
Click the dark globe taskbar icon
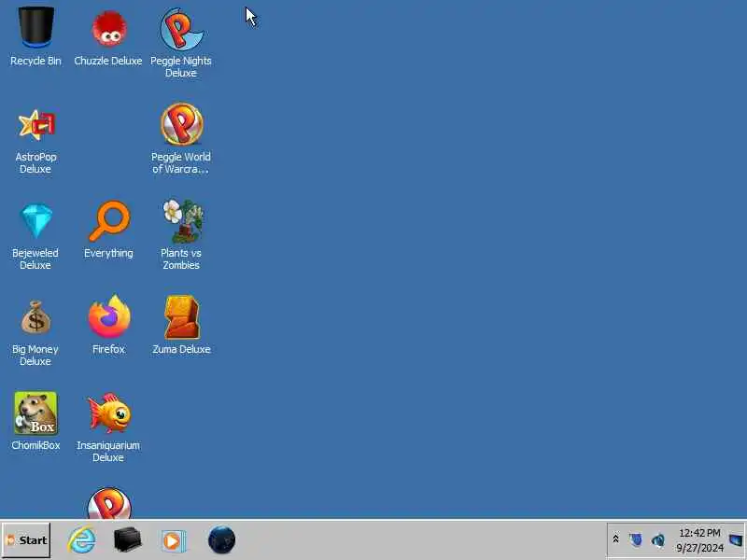point(221,540)
